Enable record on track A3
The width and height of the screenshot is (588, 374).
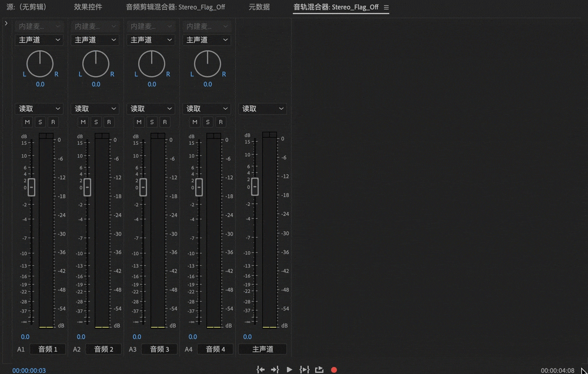coord(165,122)
